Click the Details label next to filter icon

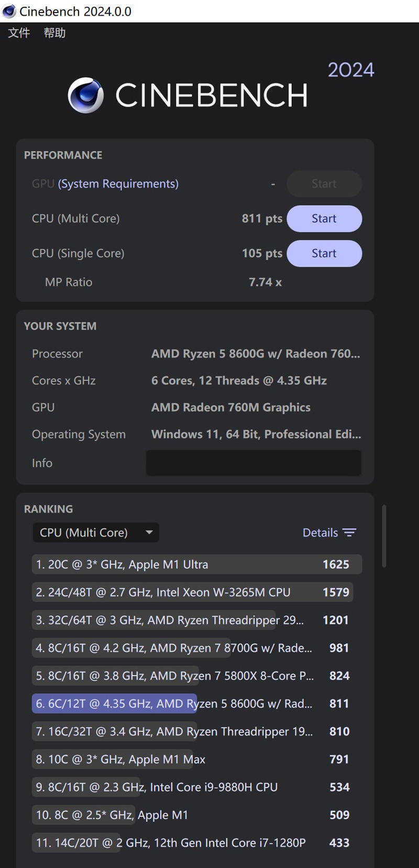(320, 532)
